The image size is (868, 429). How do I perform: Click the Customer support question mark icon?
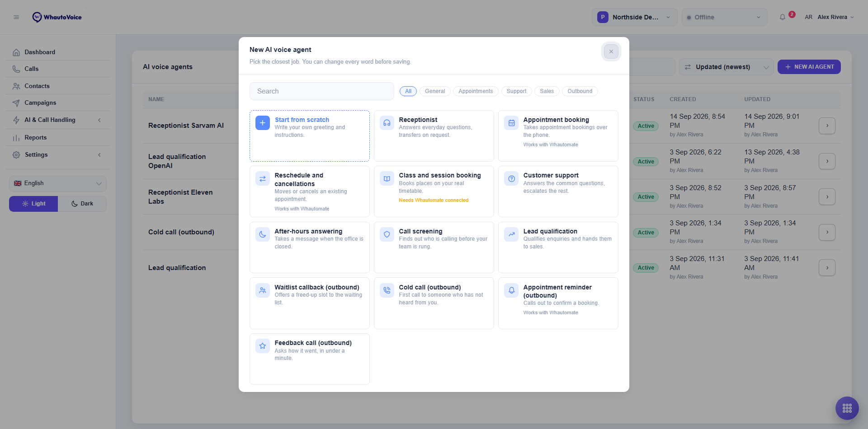[x=511, y=178]
